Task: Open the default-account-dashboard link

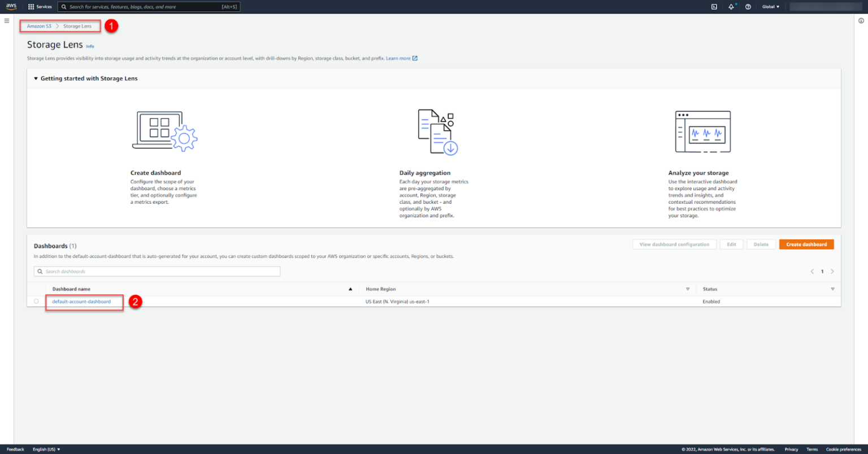Action: 81,302
